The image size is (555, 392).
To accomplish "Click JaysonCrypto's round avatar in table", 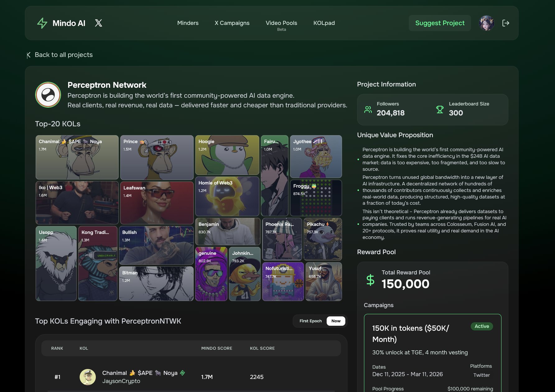I will [88, 377].
